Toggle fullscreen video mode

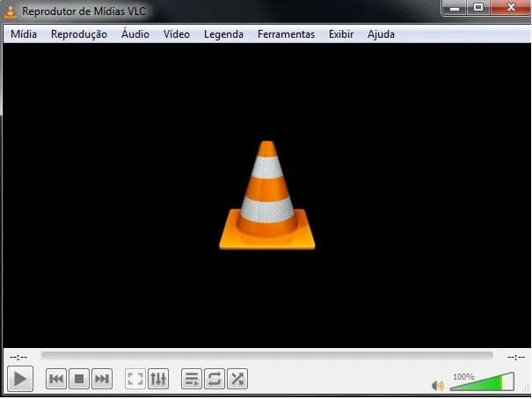click(x=135, y=379)
